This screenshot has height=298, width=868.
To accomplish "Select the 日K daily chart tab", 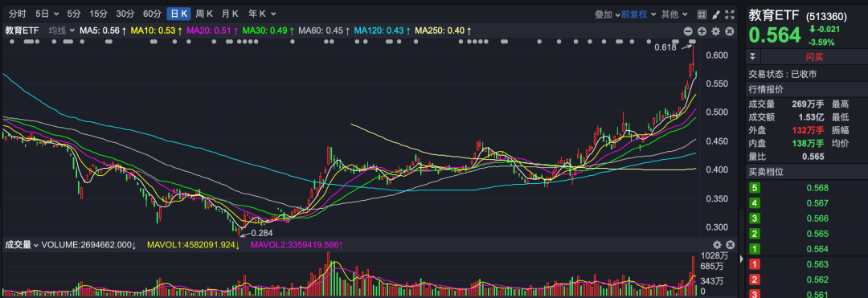I will click(x=178, y=14).
